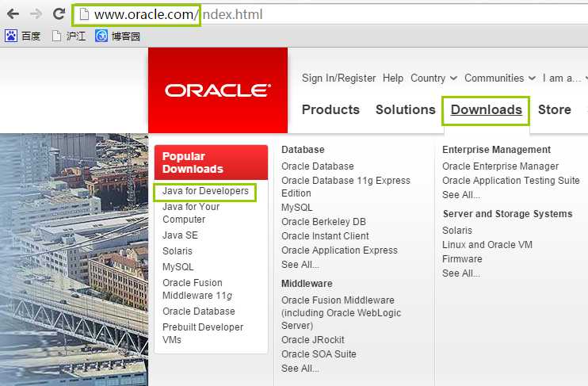Click Enterprise Management heading
Screen dimensions: 588x386
(x=496, y=149)
